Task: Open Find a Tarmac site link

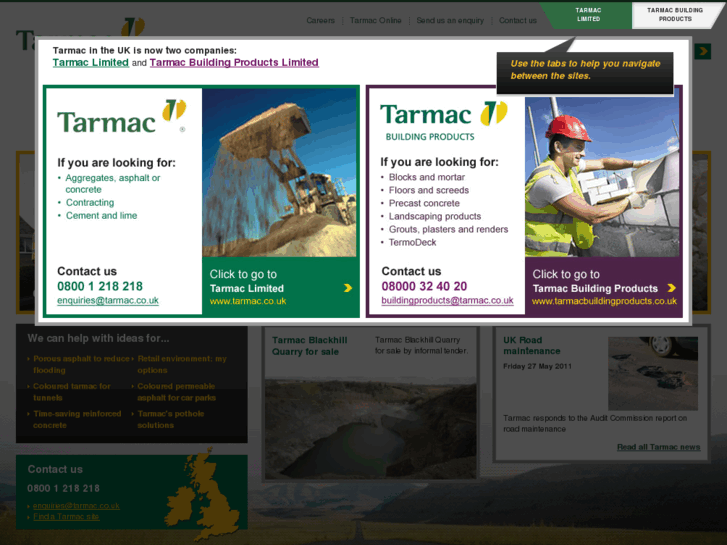Action: coord(66,517)
